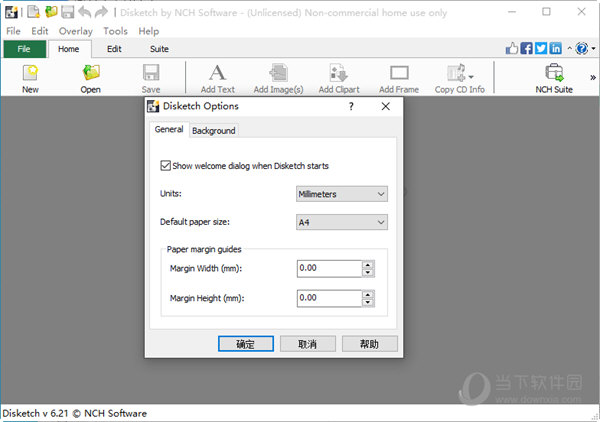Viewport: 600px width, 422px height.
Task: Click the dialog question mark help button
Action: click(x=351, y=106)
